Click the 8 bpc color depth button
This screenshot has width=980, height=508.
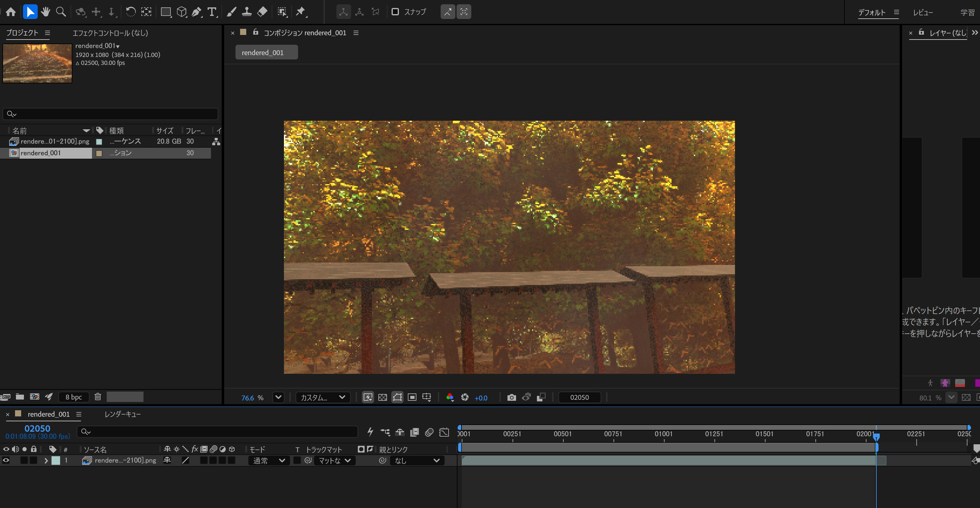point(73,397)
